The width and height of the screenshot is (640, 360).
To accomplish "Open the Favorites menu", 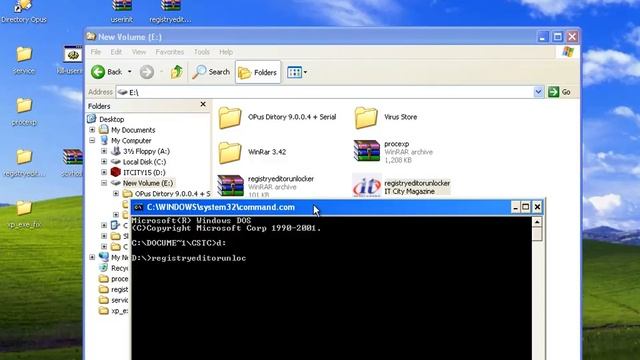I will [x=169, y=52].
